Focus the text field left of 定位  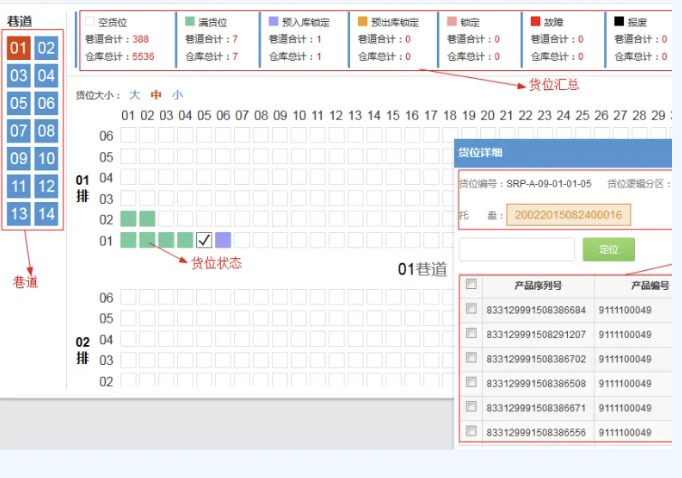pyautogui.click(x=517, y=249)
